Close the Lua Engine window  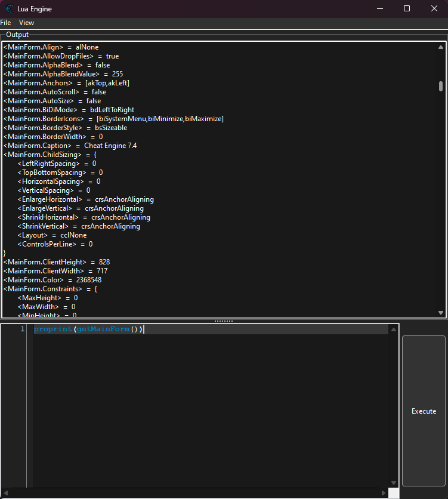(x=434, y=8)
